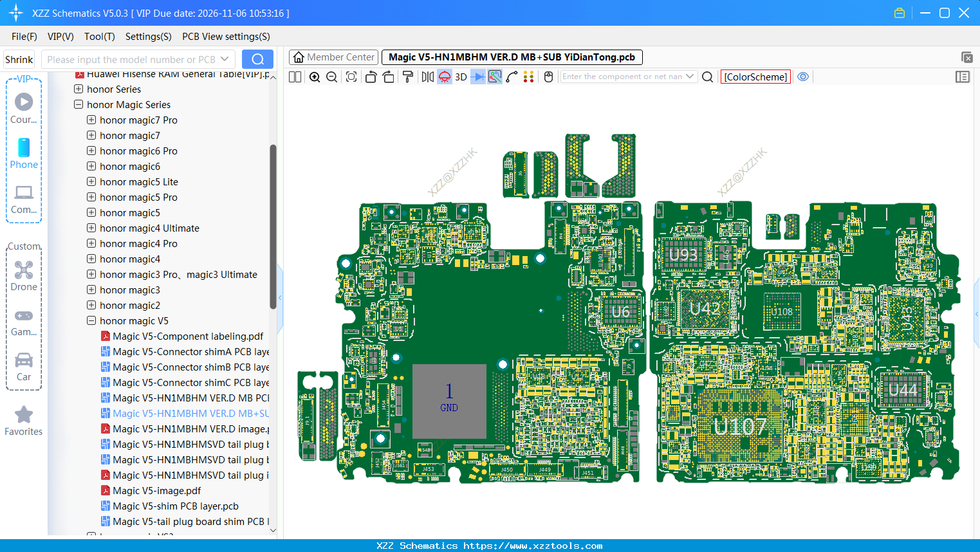Zoom in on the PCB view

coord(314,77)
